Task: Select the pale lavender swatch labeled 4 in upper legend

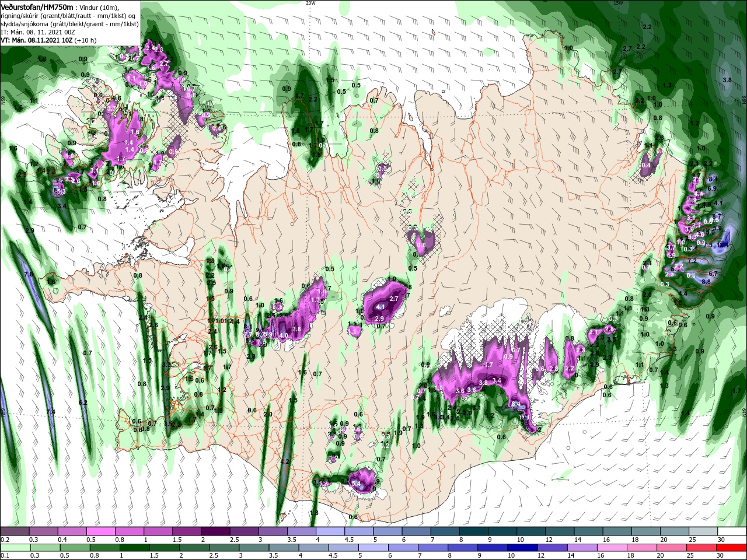Action: (330, 531)
